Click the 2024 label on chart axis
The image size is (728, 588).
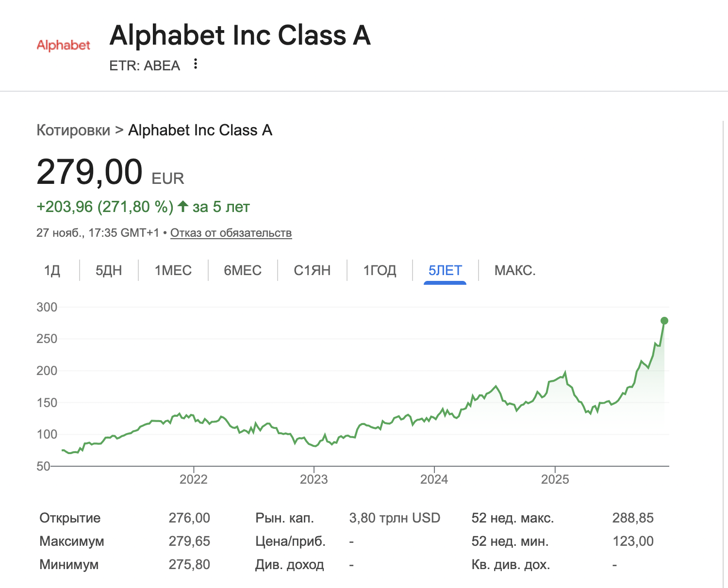coord(434,479)
